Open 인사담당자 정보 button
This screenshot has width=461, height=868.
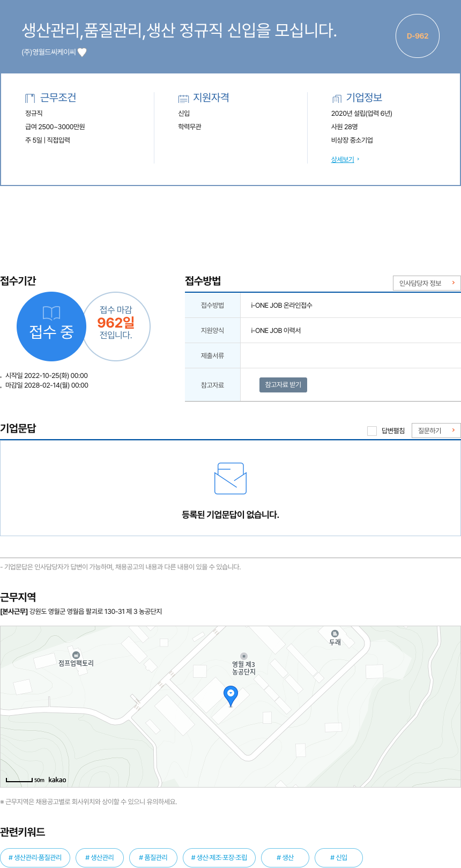point(427,283)
